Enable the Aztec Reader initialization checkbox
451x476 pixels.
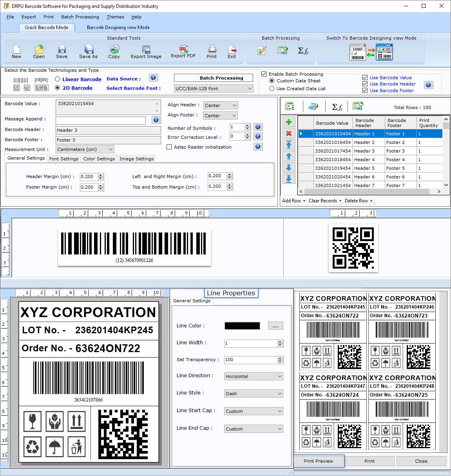click(x=169, y=147)
